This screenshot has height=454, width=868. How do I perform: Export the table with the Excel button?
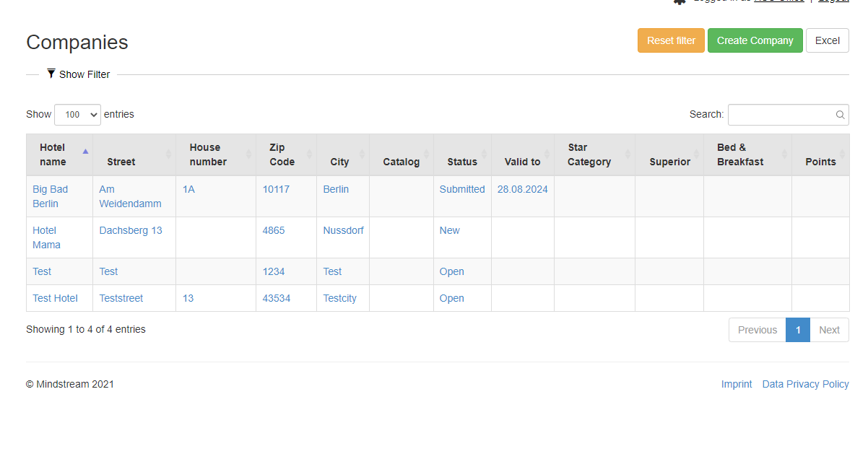tap(827, 40)
